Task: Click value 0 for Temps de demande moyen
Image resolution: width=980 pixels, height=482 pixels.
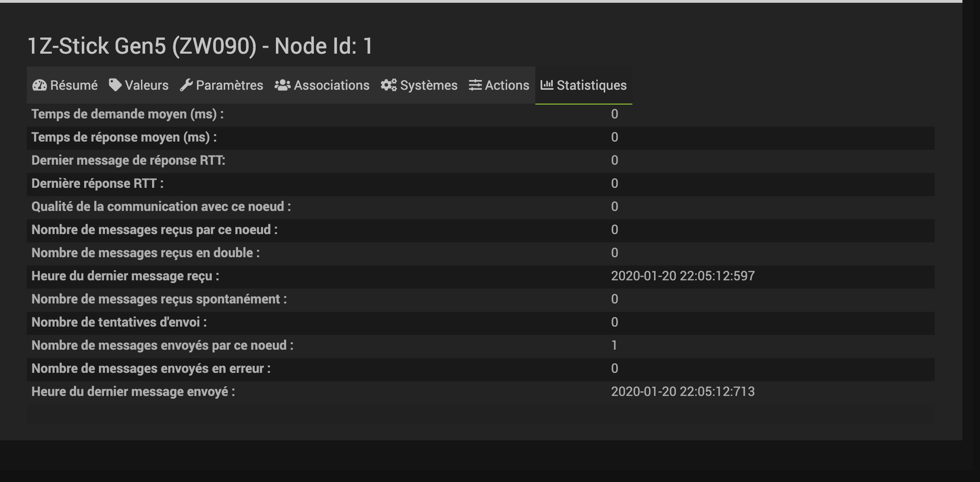Action: (614, 114)
